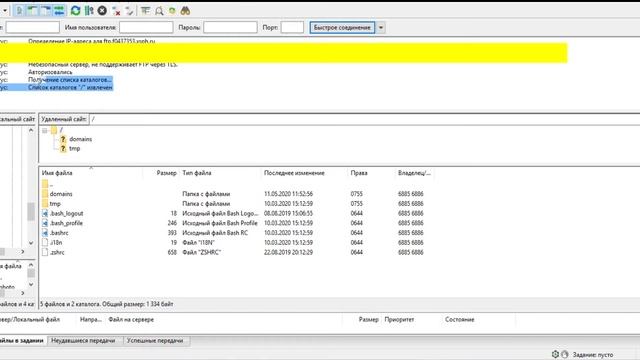This screenshot has width=640, height=360.
Task: Select the root folder icon in remote tree
Action: coord(54,130)
